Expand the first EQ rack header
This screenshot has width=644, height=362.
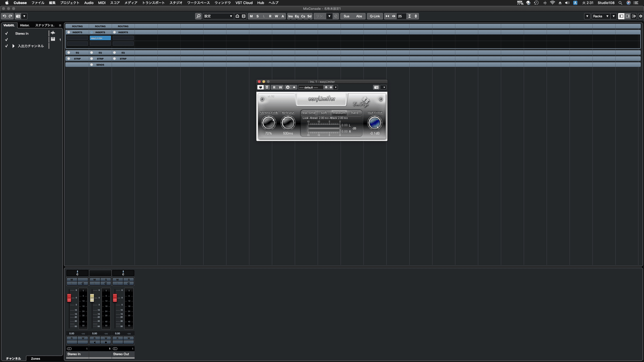(77, 53)
